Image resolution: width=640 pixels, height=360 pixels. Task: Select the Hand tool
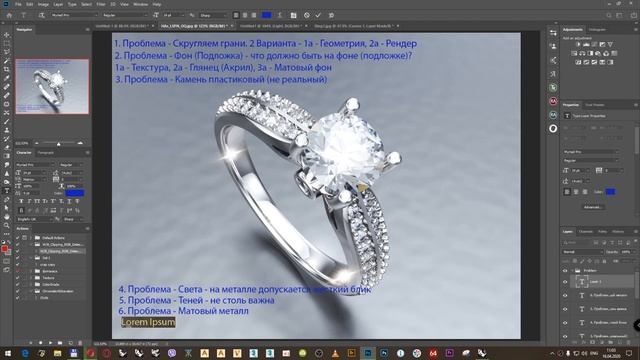pos(7,217)
